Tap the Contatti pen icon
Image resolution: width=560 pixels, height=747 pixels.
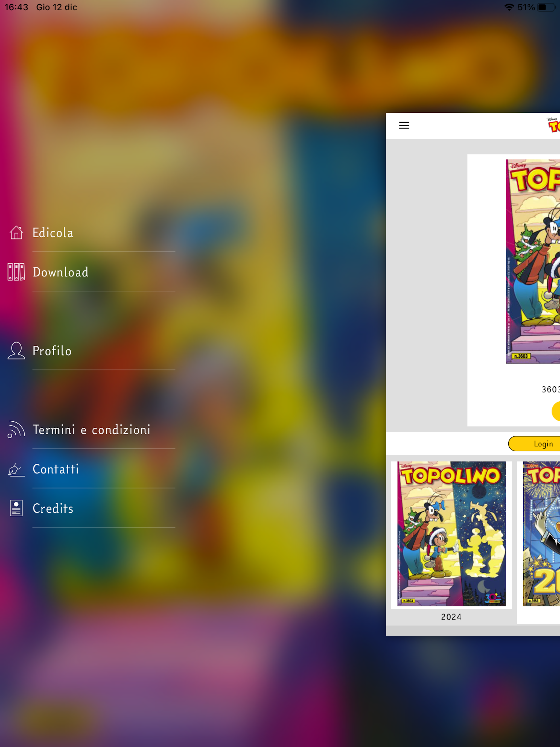pos(16,469)
